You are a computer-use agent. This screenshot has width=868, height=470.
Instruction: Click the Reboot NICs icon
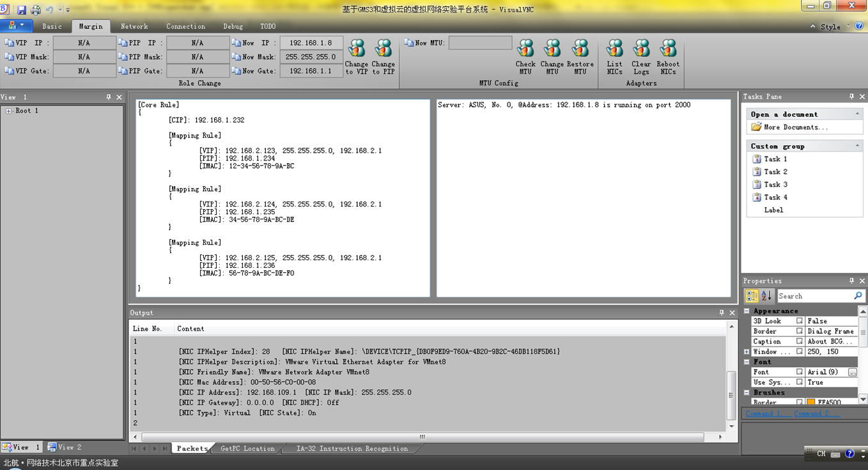(x=668, y=49)
